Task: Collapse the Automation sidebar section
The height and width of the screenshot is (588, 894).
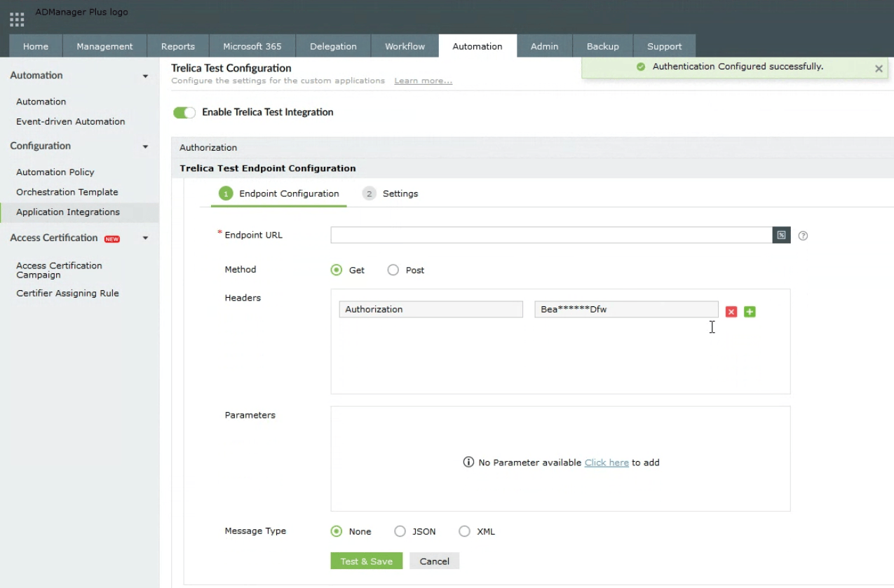Action: point(145,76)
